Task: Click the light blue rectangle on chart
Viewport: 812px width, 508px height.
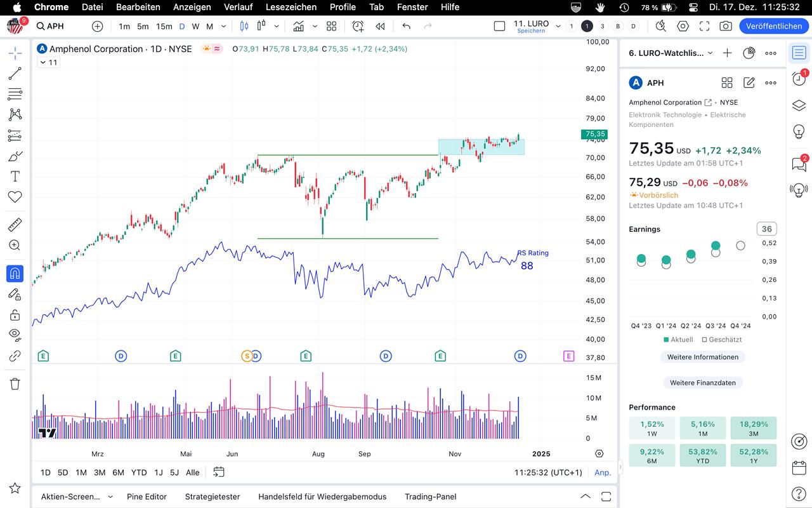Action: coord(481,147)
